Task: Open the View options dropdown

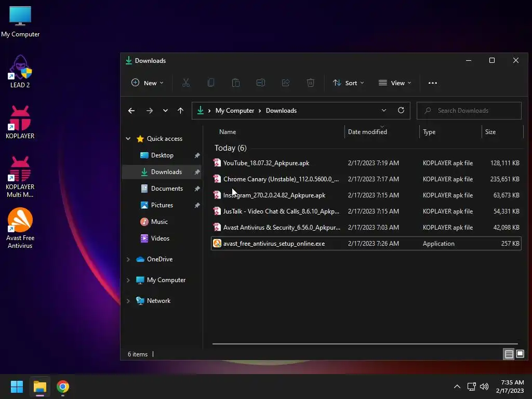Action: pyautogui.click(x=395, y=83)
